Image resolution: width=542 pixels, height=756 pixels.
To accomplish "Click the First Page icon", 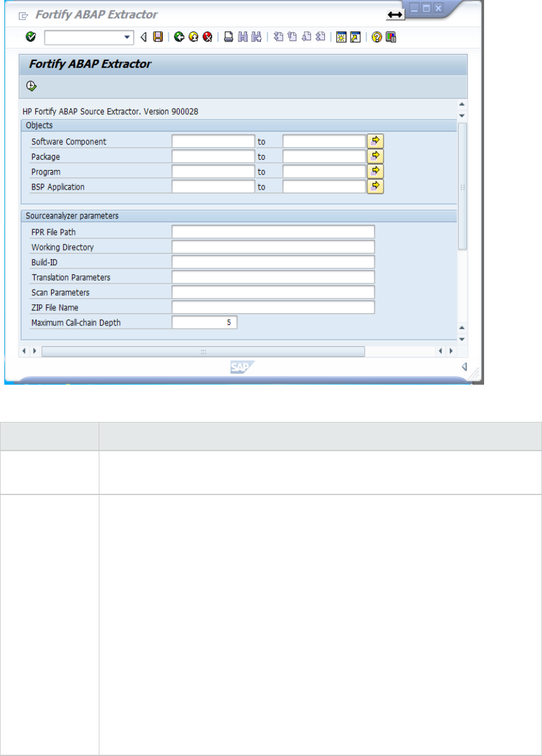I will [x=278, y=37].
